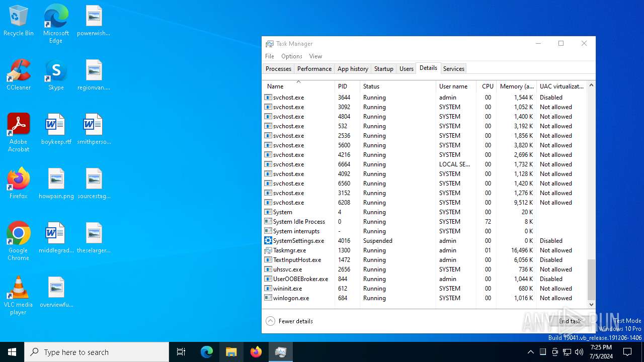The image size is (644, 362).
Task: Launch CCleaner from the desktop
Action: 19,75
